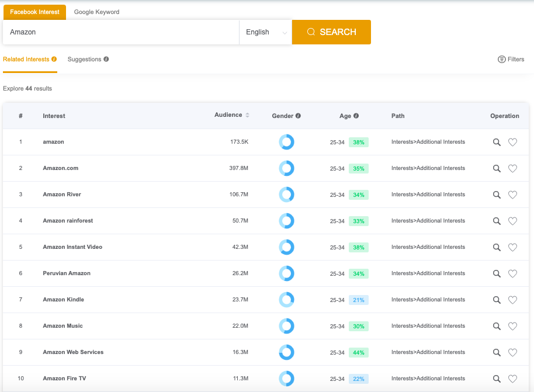Click the path text in Amazon Music row
The width and height of the screenshot is (534, 392).
click(428, 326)
